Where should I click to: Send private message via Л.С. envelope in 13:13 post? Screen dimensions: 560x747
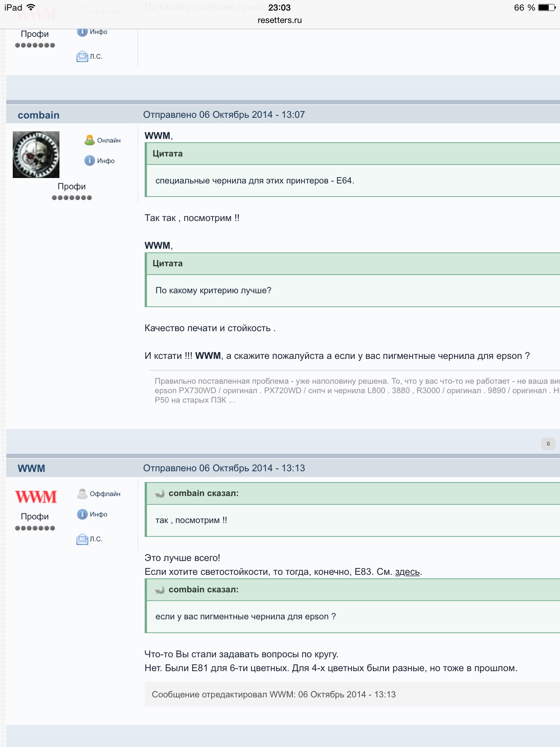tap(82, 539)
